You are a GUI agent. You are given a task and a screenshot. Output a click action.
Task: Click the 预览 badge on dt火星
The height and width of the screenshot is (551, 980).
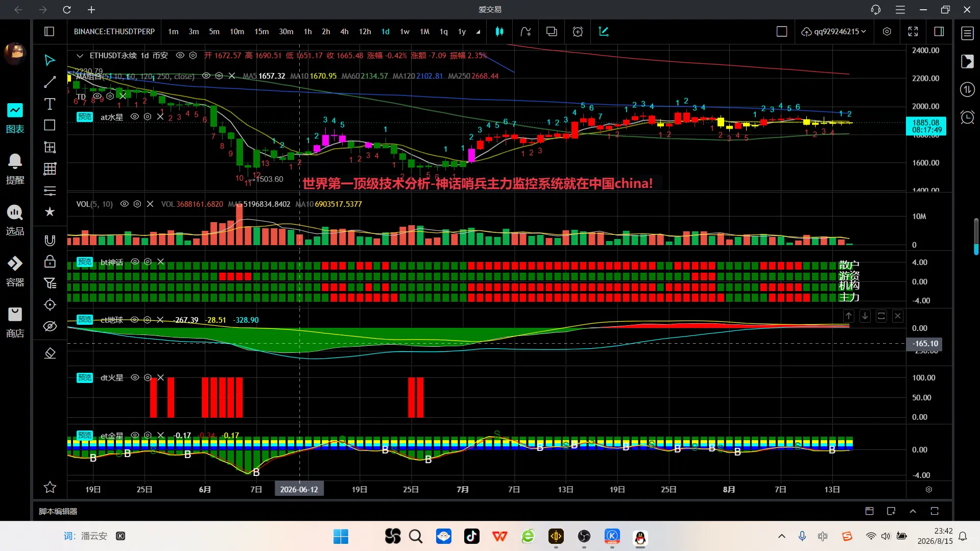point(85,377)
